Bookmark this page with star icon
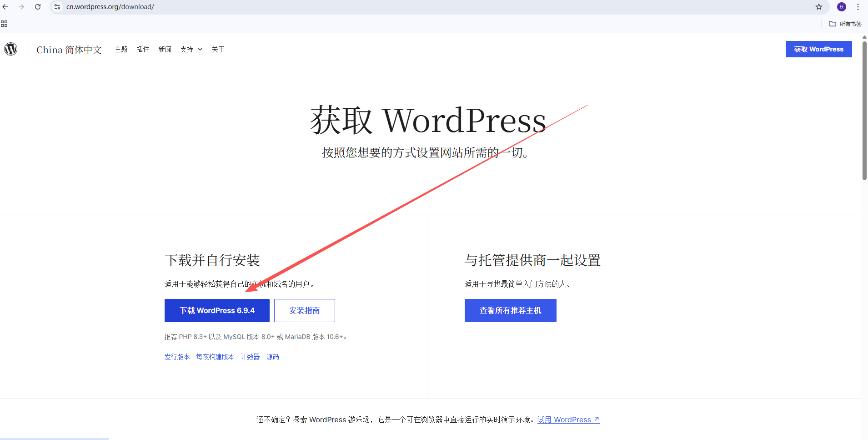The height and width of the screenshot is (440, 868). pos(819,7)
